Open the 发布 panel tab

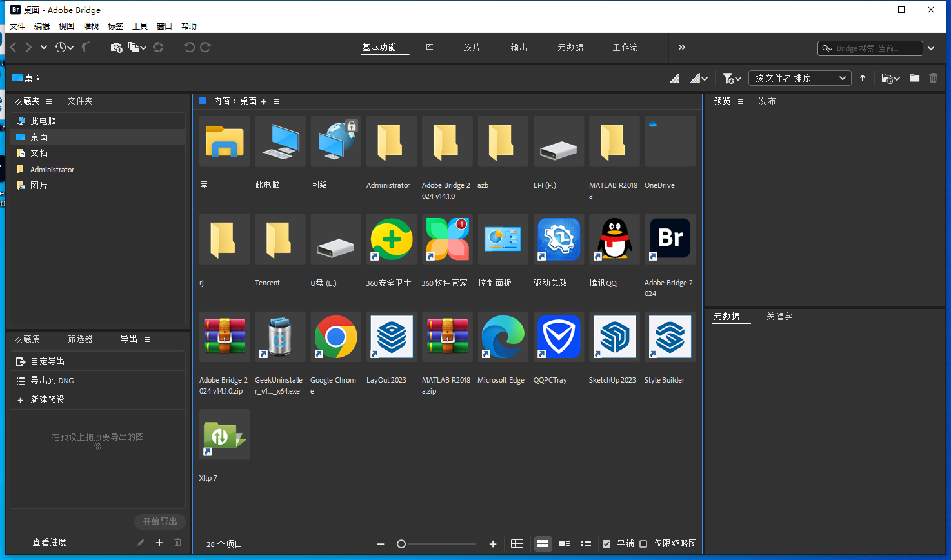coord(767,101)
